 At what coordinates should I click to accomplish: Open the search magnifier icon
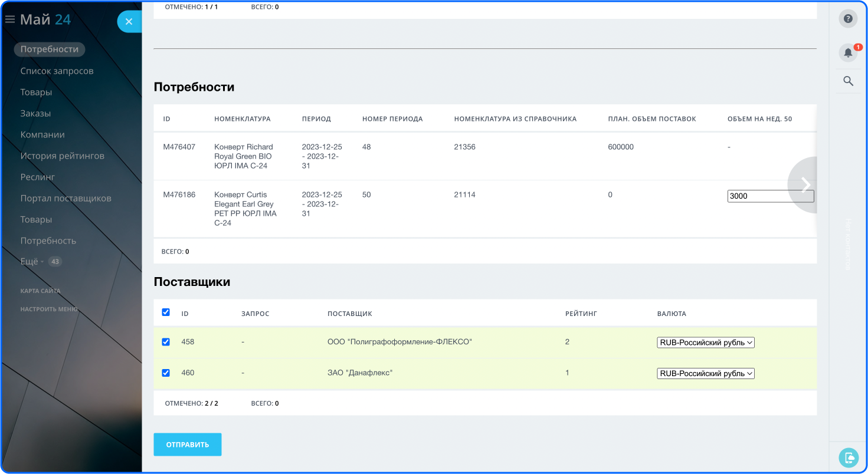(x=848, y=81)
